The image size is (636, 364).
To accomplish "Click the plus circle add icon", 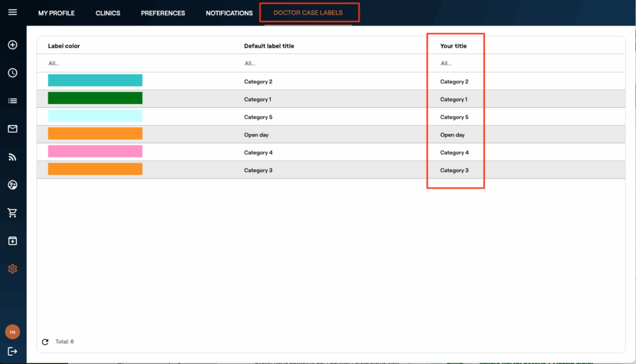I will pyautogui.click(x=13, y=45).
